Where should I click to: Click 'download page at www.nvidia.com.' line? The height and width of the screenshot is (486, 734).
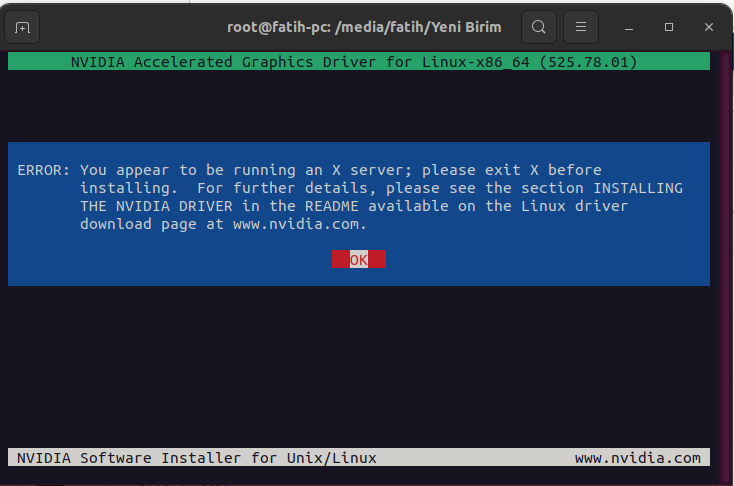pyautogui.click(x=223, y=224)
